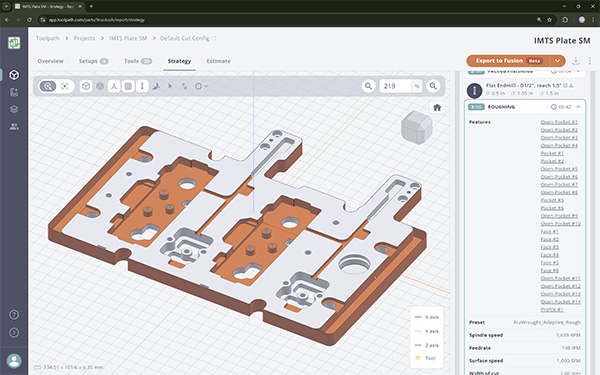The width and height of the screenshot is (600, 375).
Task: Click the Projects breadcrumb link
Action: (x=84, y=38)
